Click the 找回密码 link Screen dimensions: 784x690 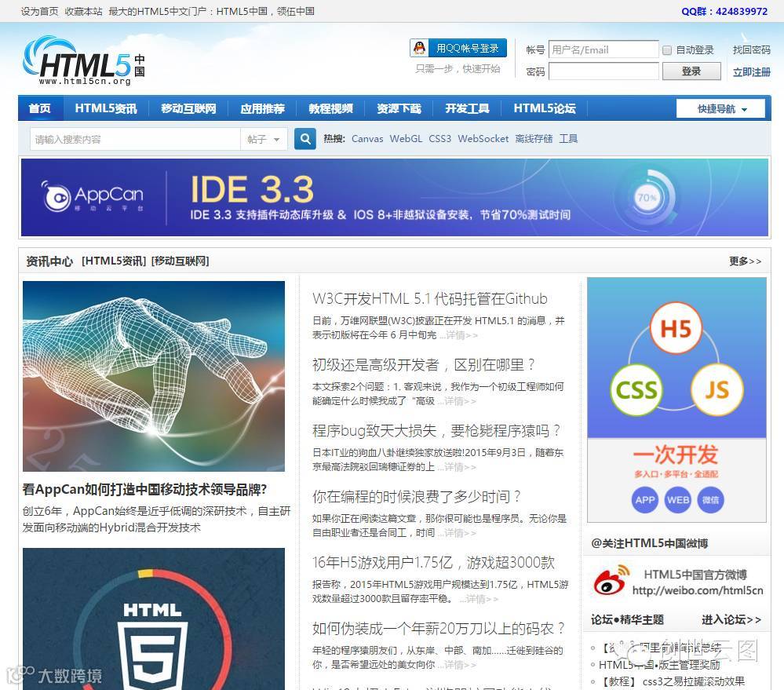[752, 50]
